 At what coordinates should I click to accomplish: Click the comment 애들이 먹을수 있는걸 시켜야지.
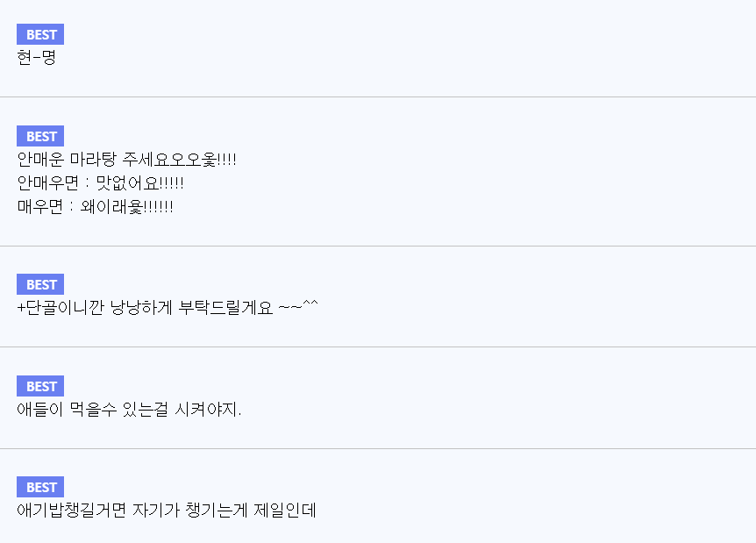click(129, 410)
